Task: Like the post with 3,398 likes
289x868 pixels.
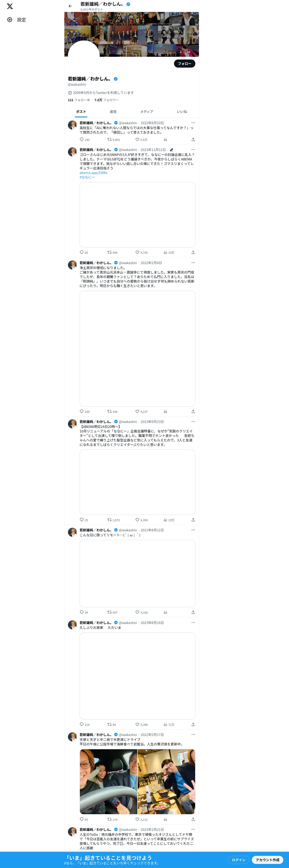Action: click(137, 724)
